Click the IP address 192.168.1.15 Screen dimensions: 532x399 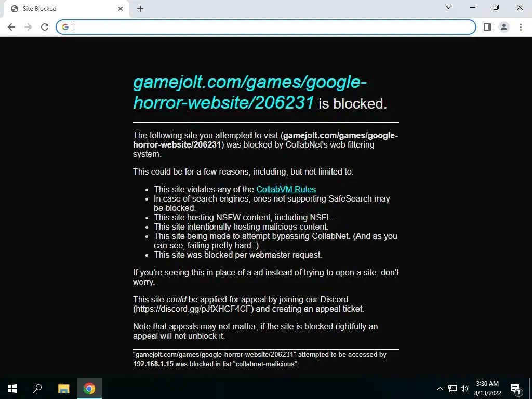point(153,364)
